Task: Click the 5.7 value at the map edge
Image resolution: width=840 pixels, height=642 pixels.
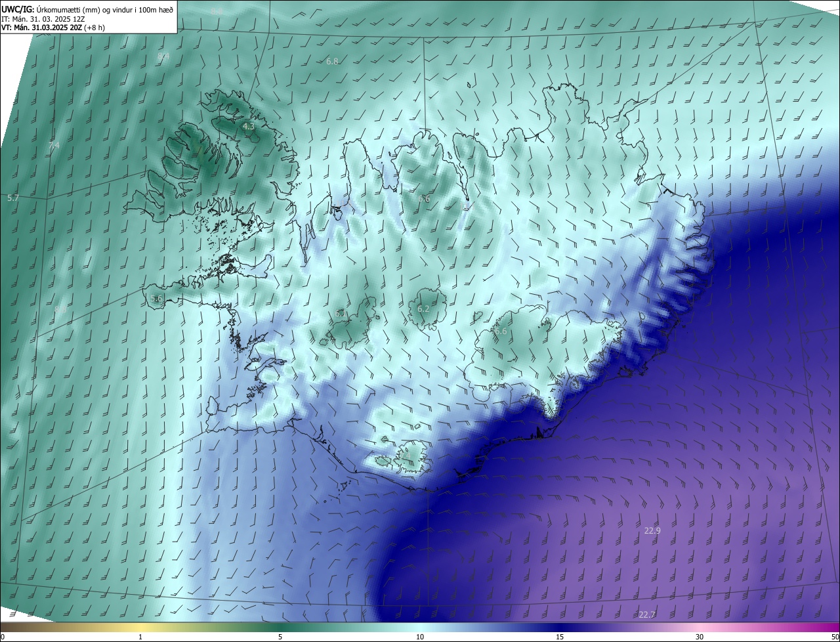Action: click(x=12, y=198)
